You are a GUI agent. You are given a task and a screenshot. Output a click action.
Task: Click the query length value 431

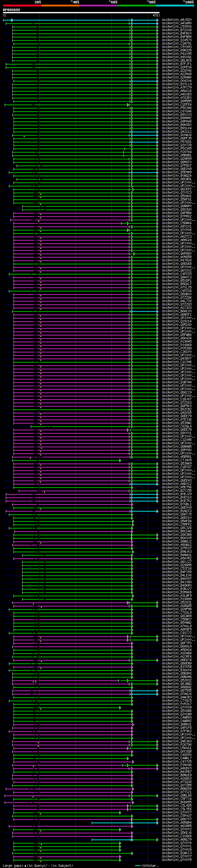pos(155,15)
